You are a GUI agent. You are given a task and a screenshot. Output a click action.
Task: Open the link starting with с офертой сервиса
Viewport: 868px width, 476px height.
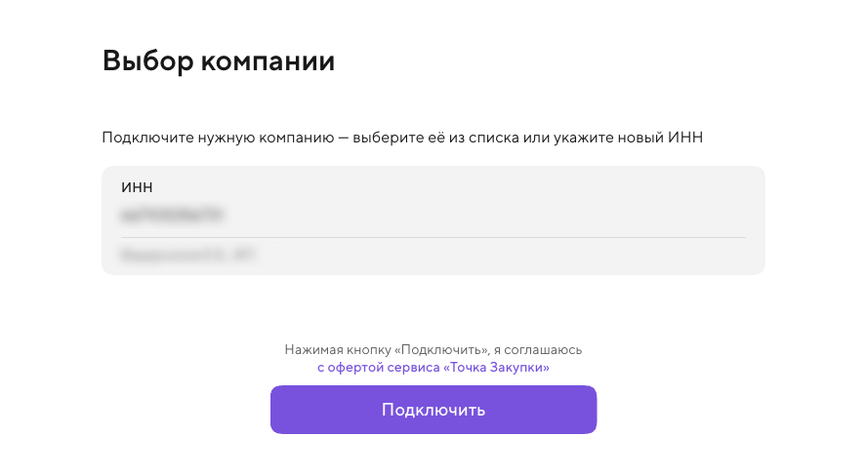[x=433, y=368]
